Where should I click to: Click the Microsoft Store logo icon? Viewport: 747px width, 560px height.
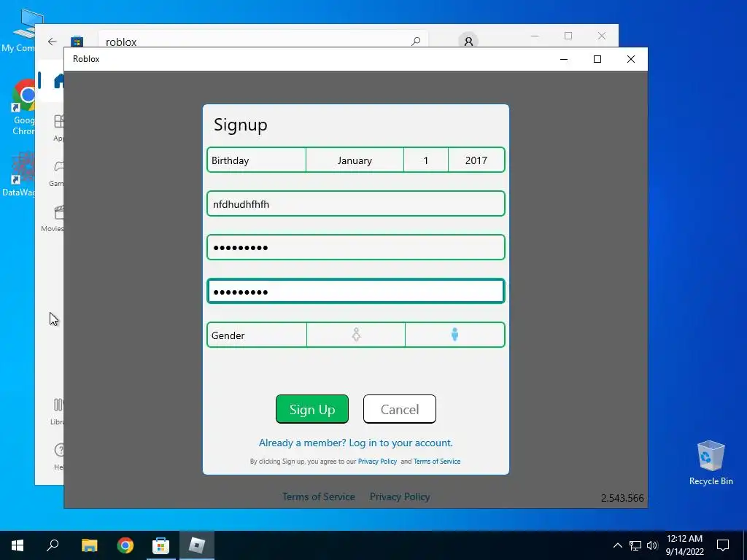pos(77,42)
